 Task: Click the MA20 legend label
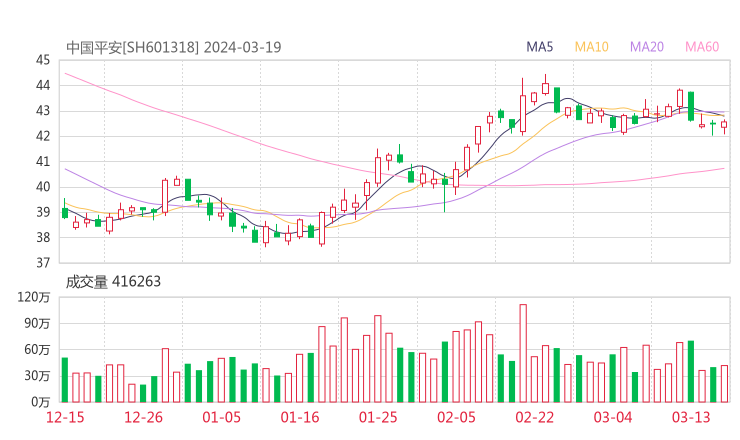point(647,47)
